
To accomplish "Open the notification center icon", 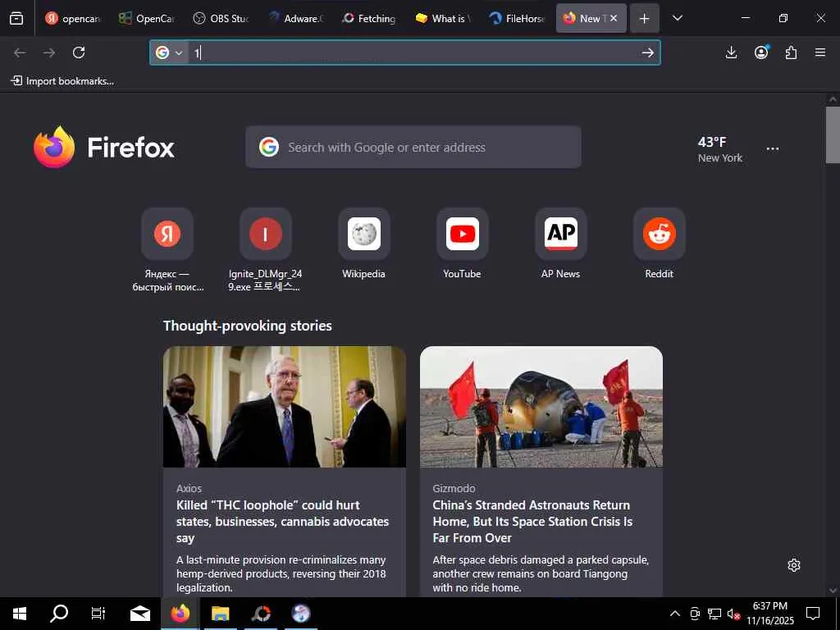I will click(x=813, y=614).
